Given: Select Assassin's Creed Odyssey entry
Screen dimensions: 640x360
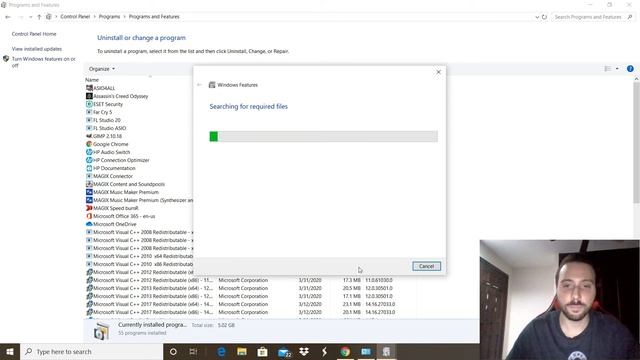Looking at the screenshot, I should tap(120, 96).
